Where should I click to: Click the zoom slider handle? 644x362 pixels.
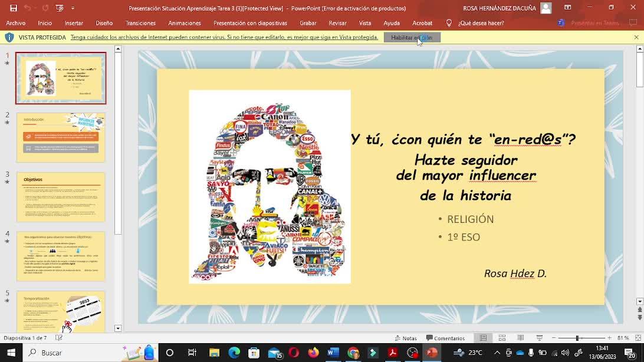pyautogui.click(x=577, y=338)
